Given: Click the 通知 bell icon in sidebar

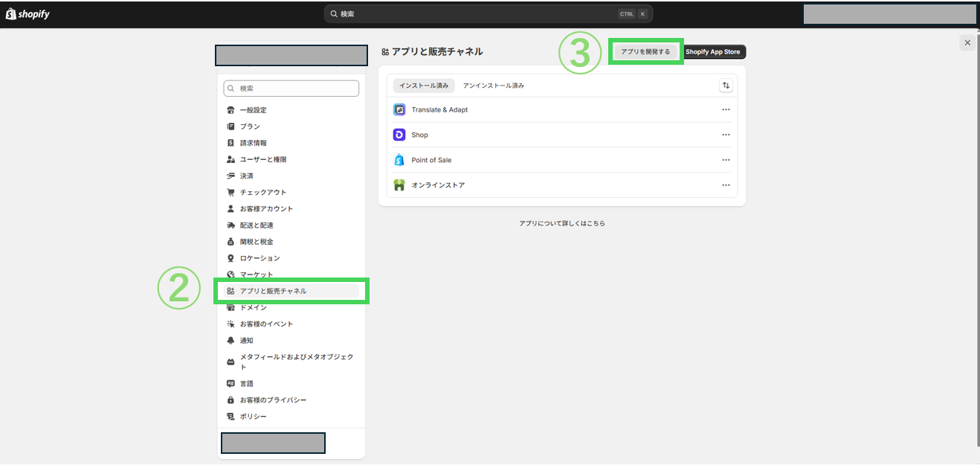Looking at the screenshot, I should [231, 340].
